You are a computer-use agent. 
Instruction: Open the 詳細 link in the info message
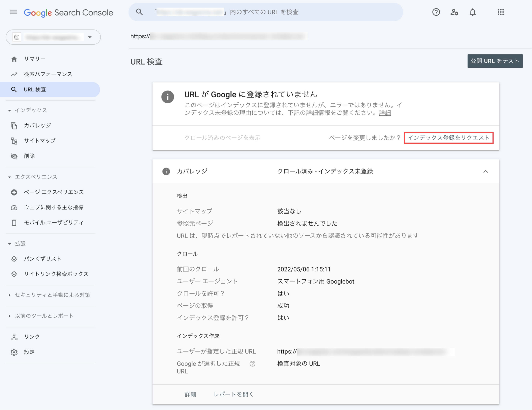coord(385,113)
